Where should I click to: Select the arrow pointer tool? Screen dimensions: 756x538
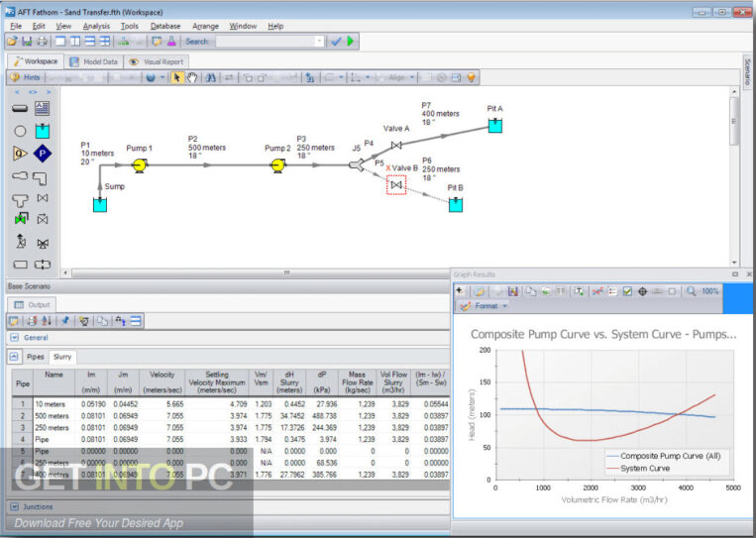tap(177, 77)
